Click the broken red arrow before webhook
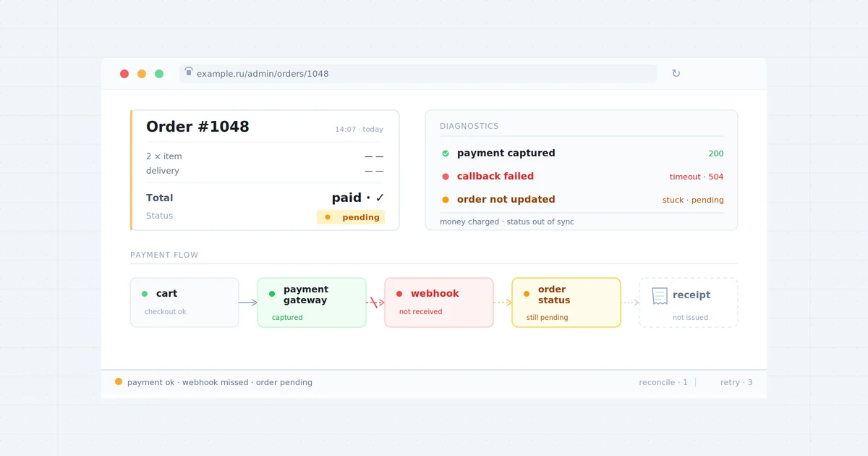This screenshot has width=868, height=456. tap(375, 303)
